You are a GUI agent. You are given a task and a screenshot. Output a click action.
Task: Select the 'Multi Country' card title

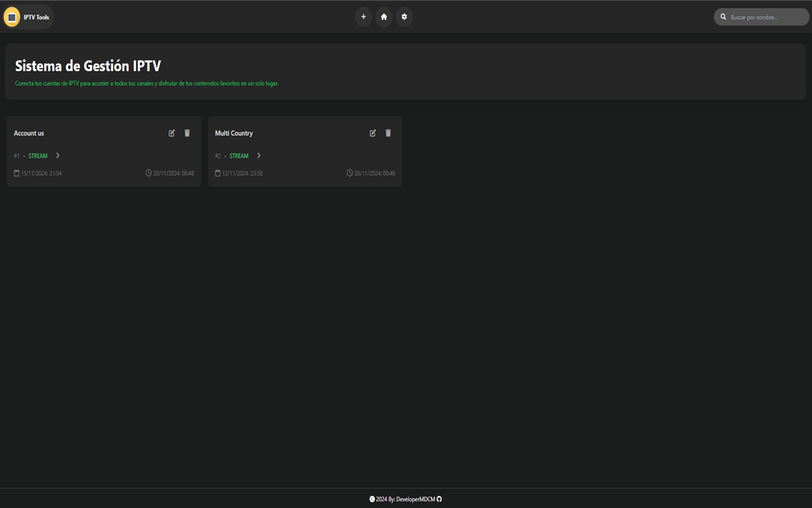(234, 133)
